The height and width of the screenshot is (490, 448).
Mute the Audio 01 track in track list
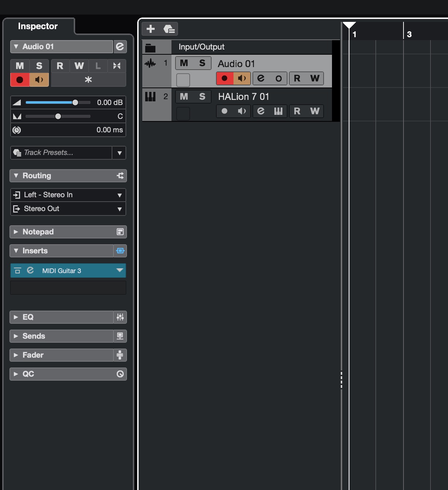pyautogui.click(x=184, y=63)
